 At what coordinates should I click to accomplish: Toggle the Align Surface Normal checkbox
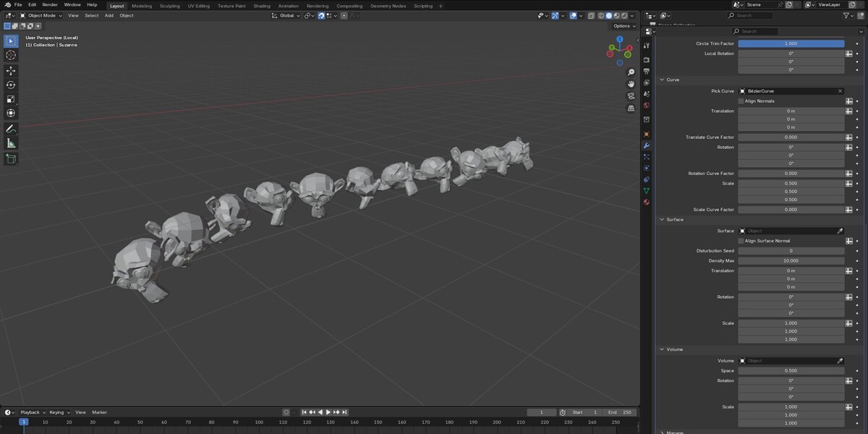click(x=741, y=241)
